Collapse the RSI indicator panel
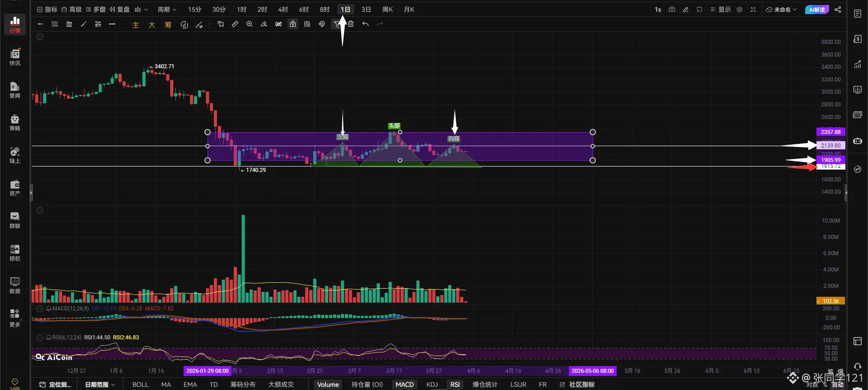Screen dimensions: 868x390 pyautogui.click(x=40, y=338)
